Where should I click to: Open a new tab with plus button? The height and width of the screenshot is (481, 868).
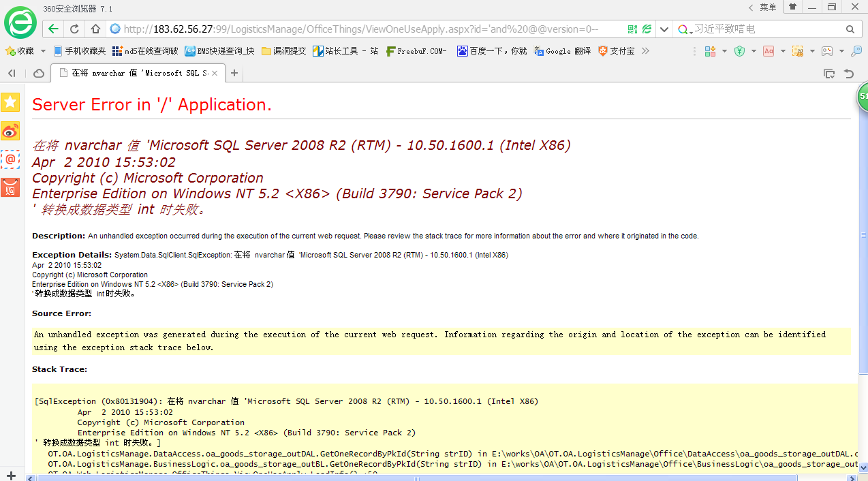[234, 73]
